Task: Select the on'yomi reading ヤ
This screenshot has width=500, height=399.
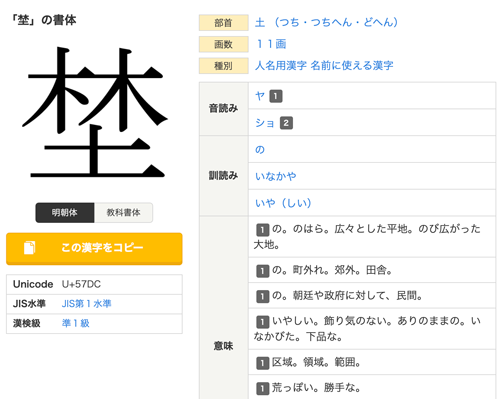Action: pyautogui.click(x=260, y=96)
